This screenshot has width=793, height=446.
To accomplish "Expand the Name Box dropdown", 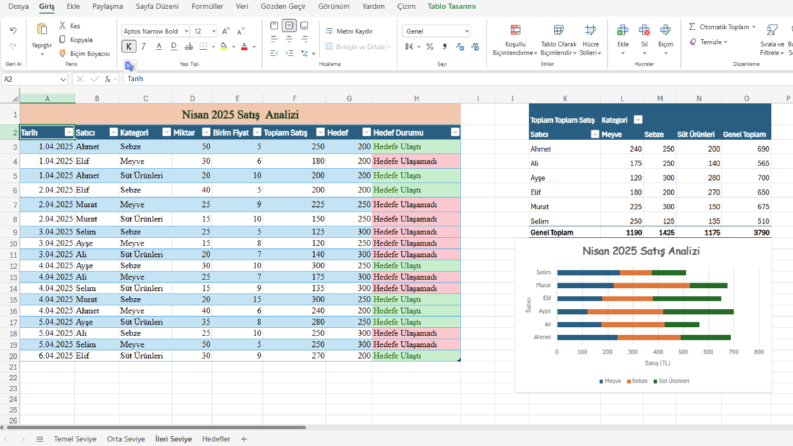I will point(63,79).
